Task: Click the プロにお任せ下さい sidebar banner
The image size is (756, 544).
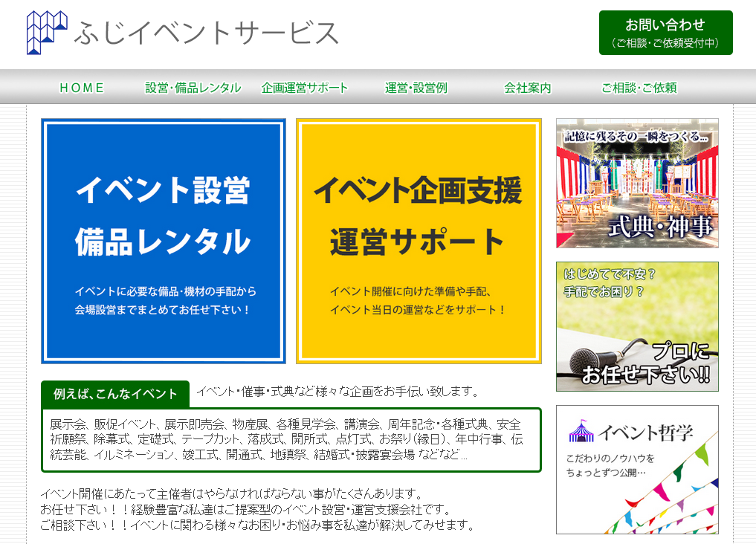Action: 636,326
